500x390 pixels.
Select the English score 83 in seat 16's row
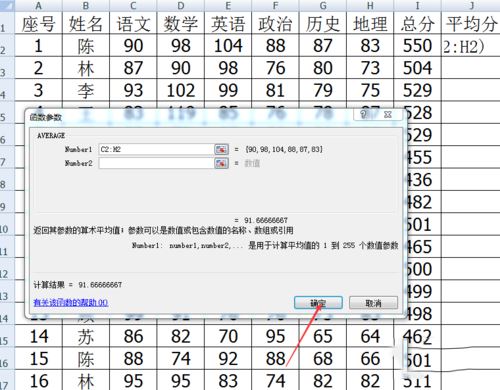[228, 380]
